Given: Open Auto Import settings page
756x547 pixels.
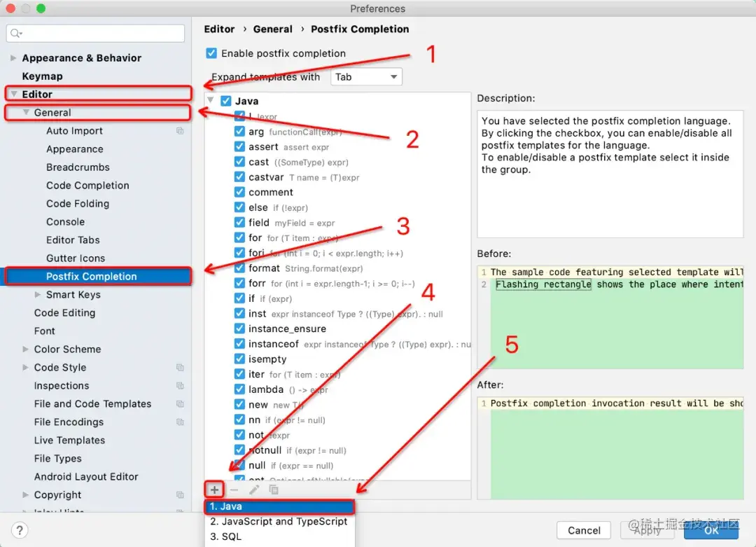Looking at the screenshot, I should (x=74, y=131).
